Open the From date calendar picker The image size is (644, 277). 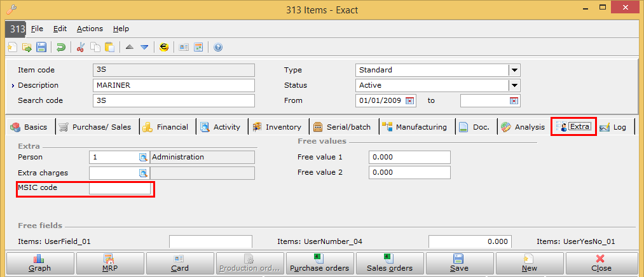pyautogui.click(x=410, y=100)
